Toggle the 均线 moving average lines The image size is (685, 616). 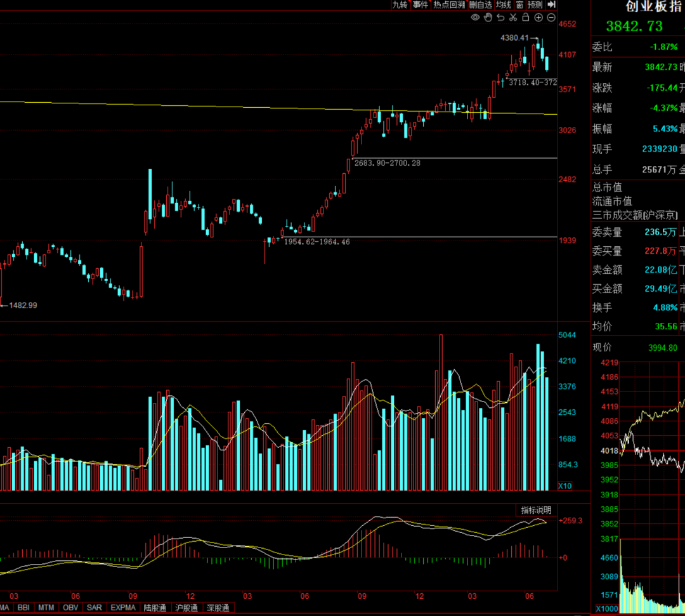click(503, 4)
